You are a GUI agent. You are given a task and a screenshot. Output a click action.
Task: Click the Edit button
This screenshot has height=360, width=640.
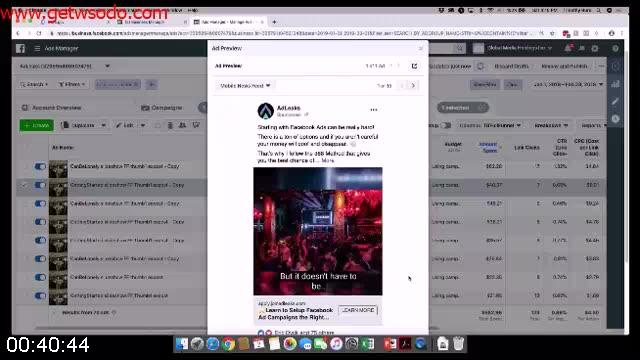click(x=125, y=125)
